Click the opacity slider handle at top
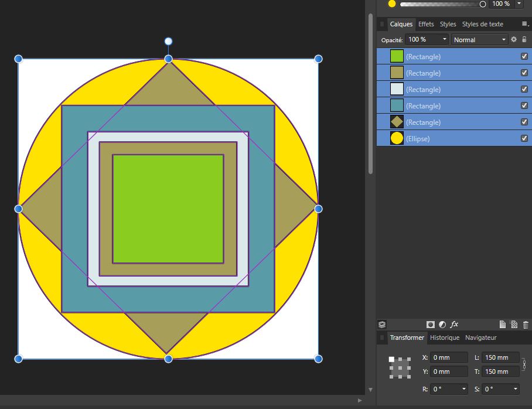Image resolution: width=532 pixels, height=409 pixels. (482, 4)
